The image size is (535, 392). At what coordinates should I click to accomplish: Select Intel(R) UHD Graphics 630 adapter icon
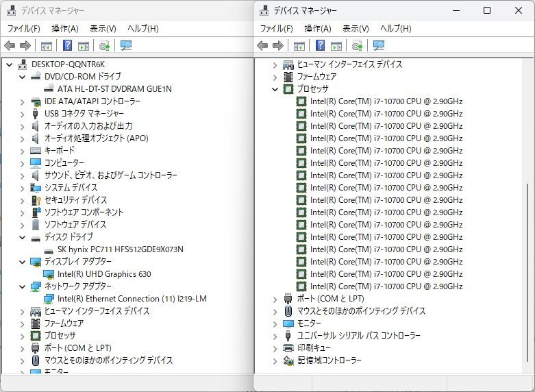click(x=49, y=274)
